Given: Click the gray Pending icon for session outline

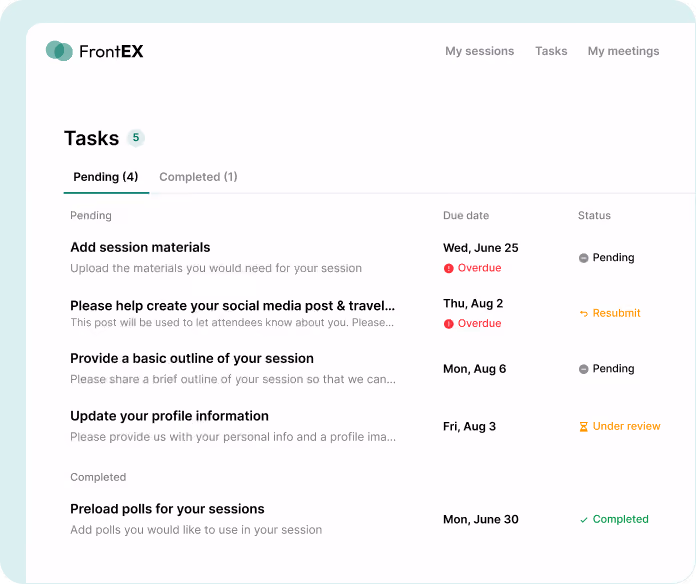Looking at the screenshot, I should 584,369.
